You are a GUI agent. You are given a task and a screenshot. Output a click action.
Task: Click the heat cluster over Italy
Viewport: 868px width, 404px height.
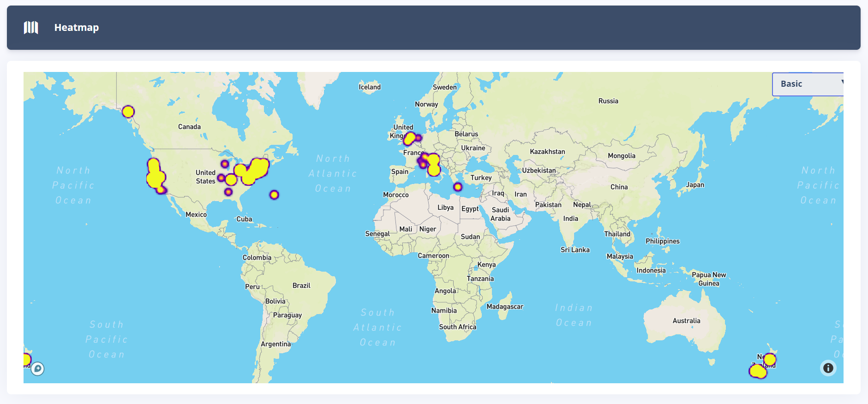(433, 165)
